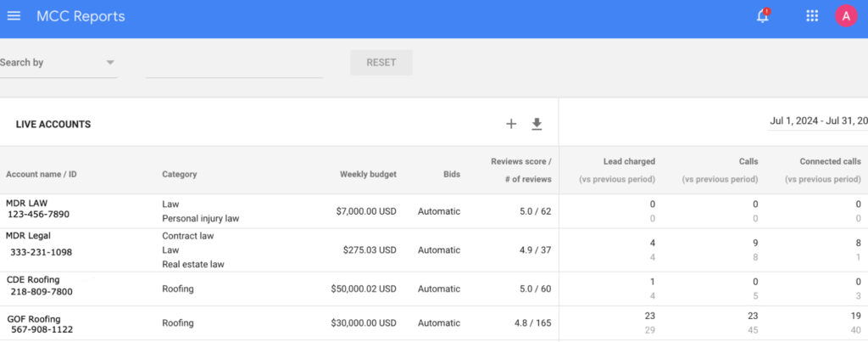Open the GOF Roofing account
The image size is (868, 342).
click(x=34, y=319)
